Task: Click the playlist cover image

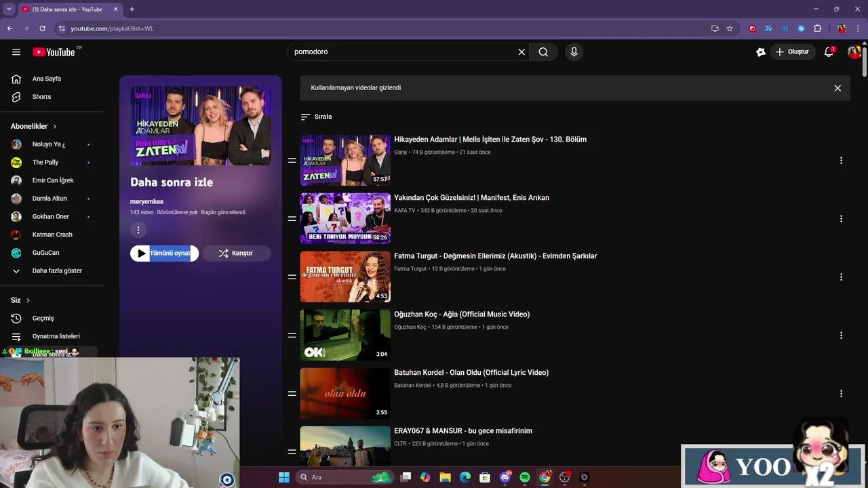Action: (x=201, y=125)
